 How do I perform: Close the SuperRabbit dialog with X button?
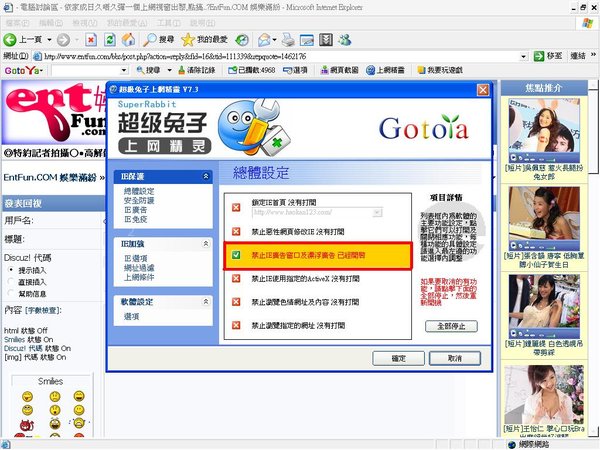[x=483, y=90]
